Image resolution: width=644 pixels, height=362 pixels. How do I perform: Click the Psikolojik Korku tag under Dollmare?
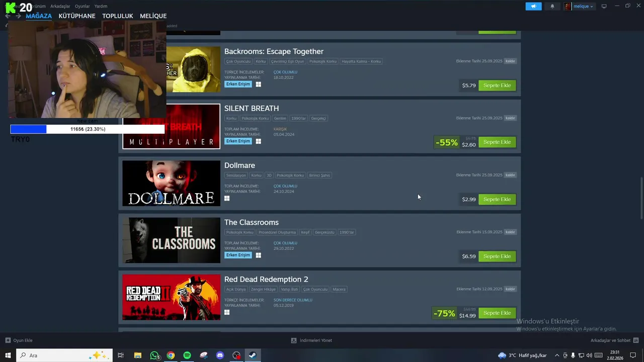tap(290, 175)
